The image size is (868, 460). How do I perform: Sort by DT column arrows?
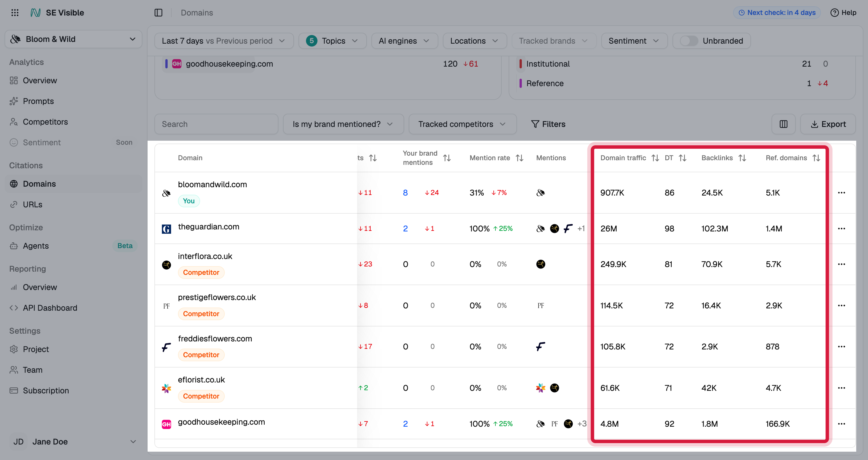click(683, 158)
